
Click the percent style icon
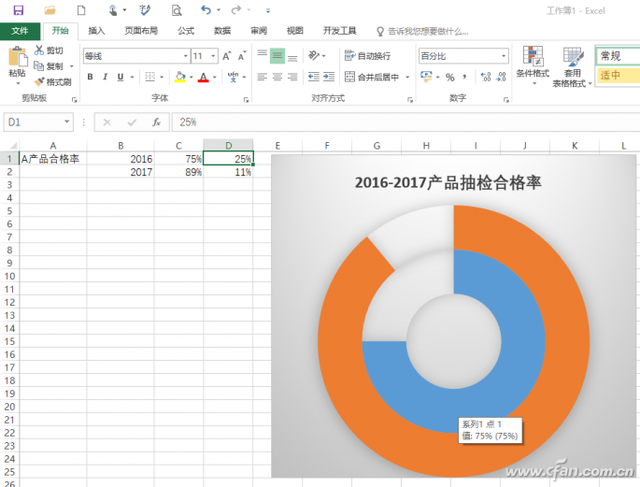pos(449,77)
